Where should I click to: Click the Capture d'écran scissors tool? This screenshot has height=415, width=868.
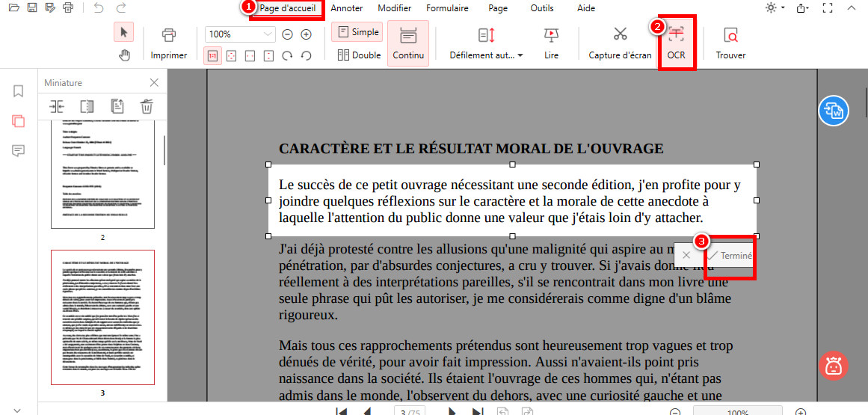[620, 44]
